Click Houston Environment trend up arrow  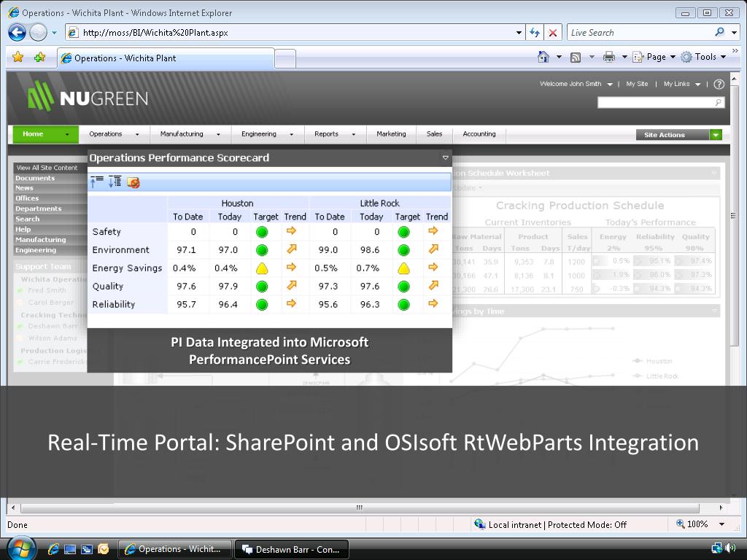coord(292,249)
